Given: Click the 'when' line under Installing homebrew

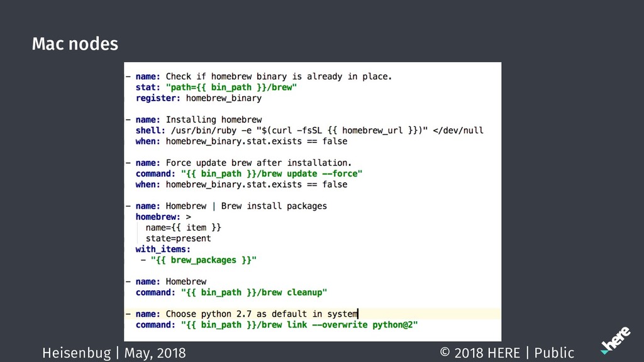Looking at the screenshot, I should click(x=241, y=141).
